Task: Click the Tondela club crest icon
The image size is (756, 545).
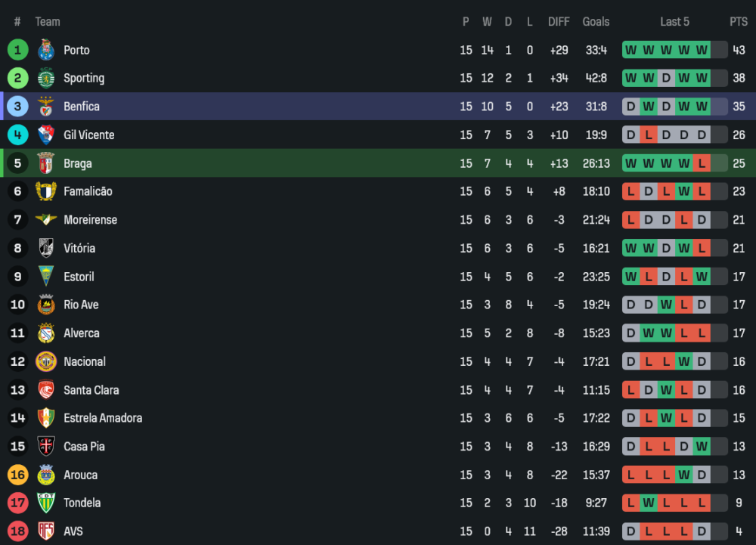Action: click(46, 503)
